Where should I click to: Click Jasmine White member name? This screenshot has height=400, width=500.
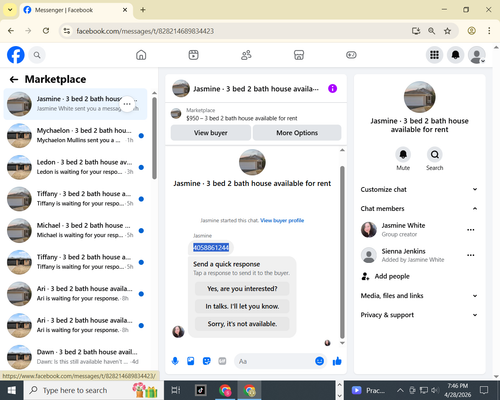point(403,226)
